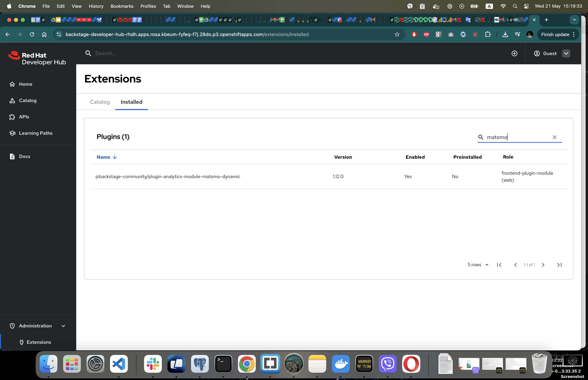Screen dimensions: 588x380
Task: Go to Learning Paths
Action: tap(36, 133)
